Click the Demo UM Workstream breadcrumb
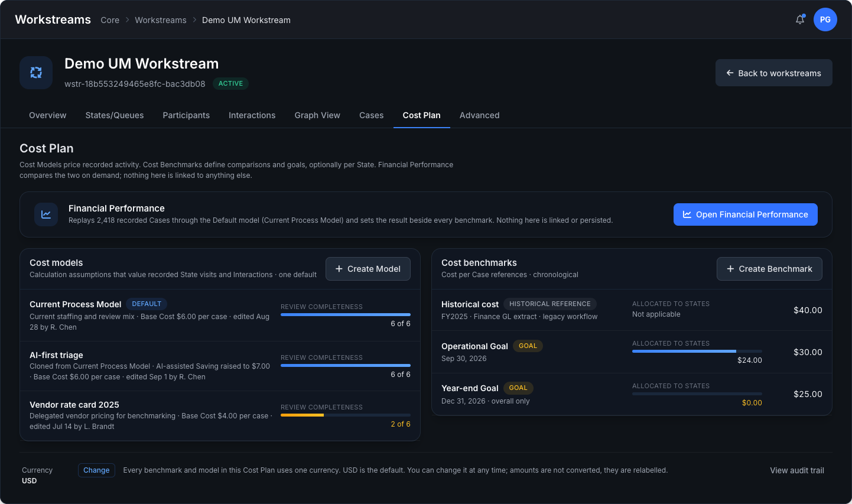 (246, 20)
